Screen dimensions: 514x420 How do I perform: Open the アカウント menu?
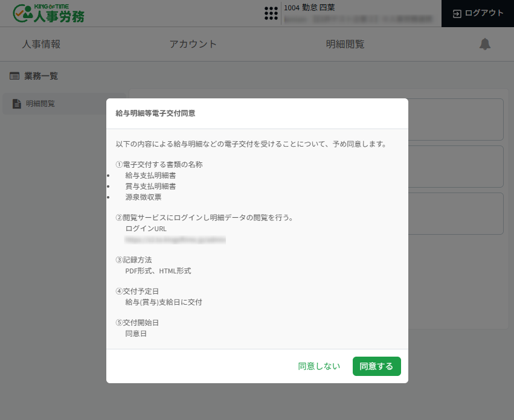point(193,44)
